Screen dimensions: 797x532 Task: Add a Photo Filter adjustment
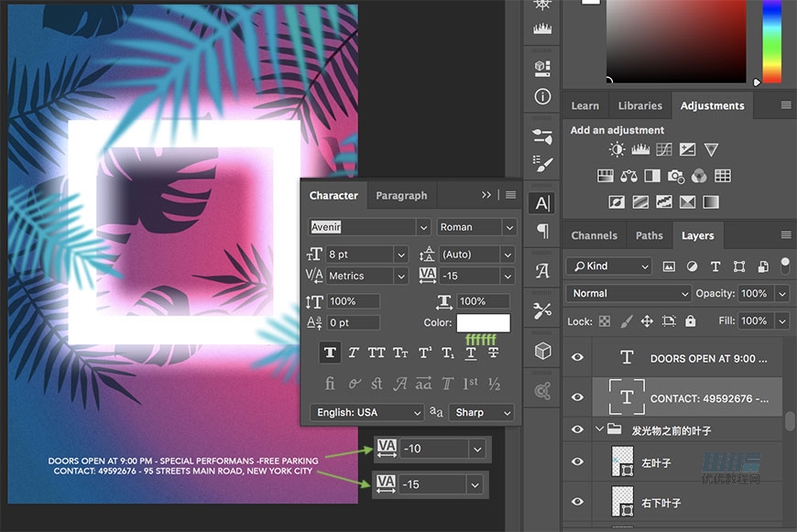(x=676, y=176)
